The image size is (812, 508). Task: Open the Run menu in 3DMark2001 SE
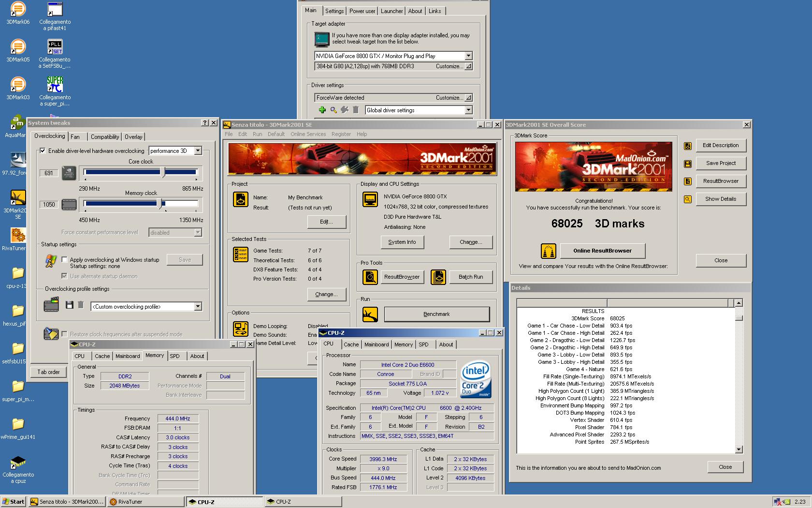pos(257,134)
